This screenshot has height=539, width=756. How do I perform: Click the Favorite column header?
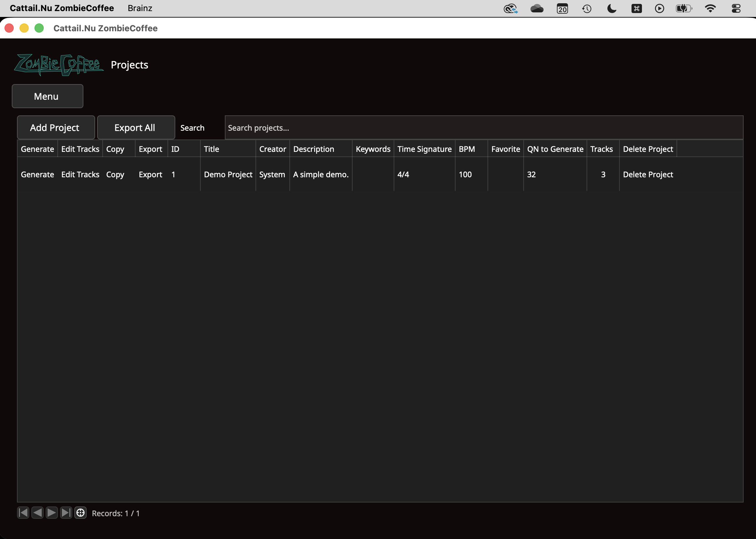pyautogui.click(x=505, y=149)
